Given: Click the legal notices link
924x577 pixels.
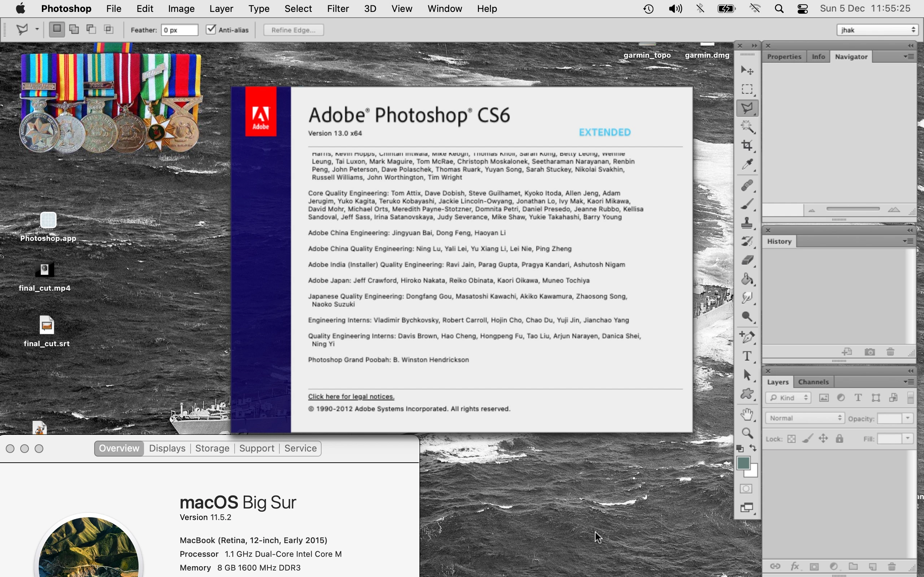Looking at the screenshot, I should (351, 396).
